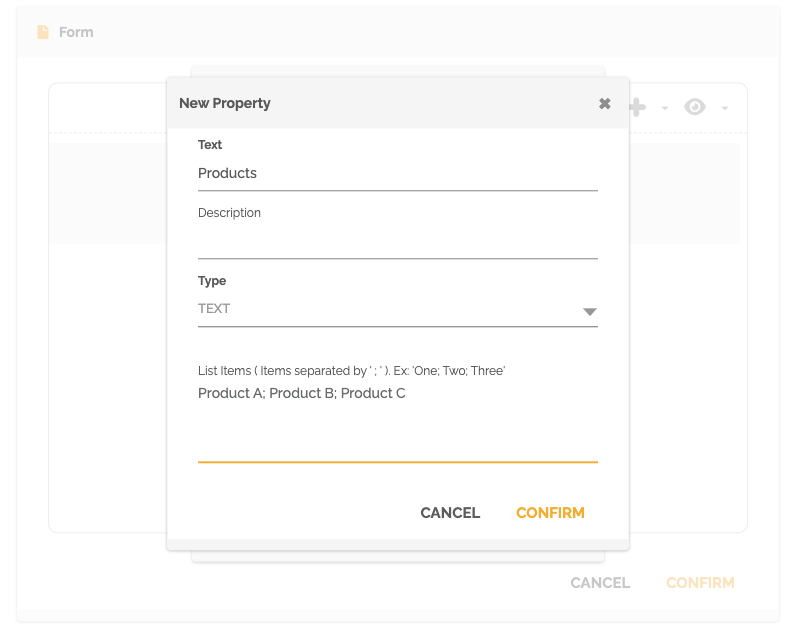Focus the empty Description input
786x644 pixels.
coord(397,241)
